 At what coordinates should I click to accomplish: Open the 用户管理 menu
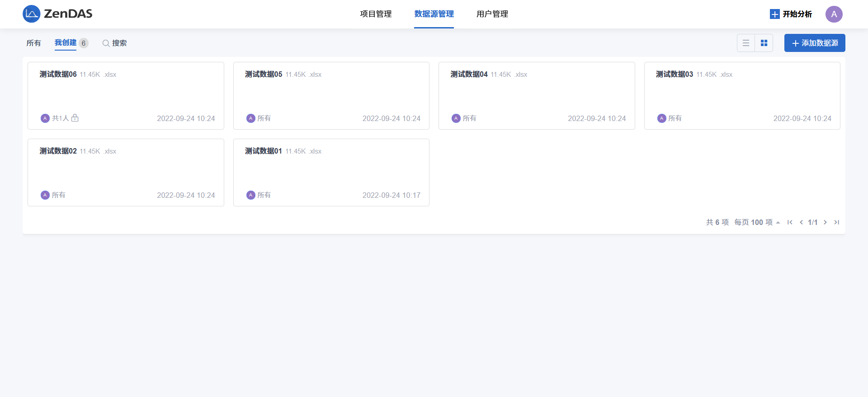point(492,14)
